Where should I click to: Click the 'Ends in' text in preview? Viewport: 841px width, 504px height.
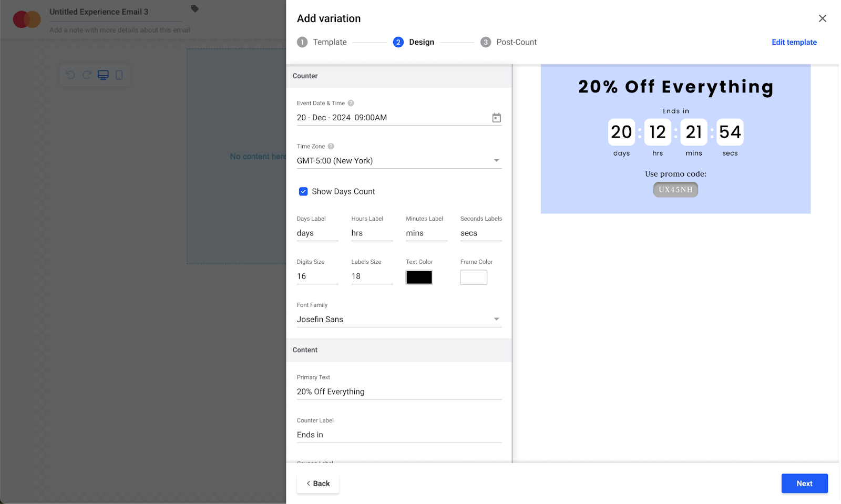[675, 111]
